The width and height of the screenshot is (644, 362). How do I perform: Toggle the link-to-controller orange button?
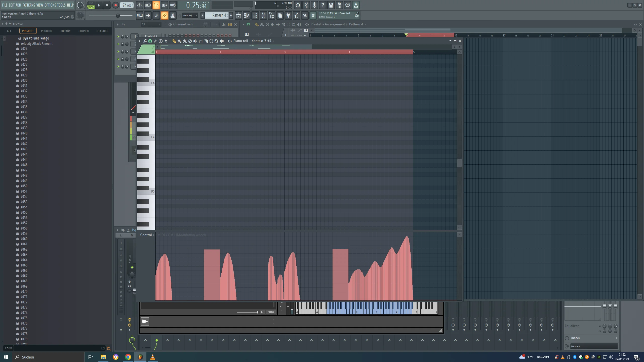pos(164,16)
